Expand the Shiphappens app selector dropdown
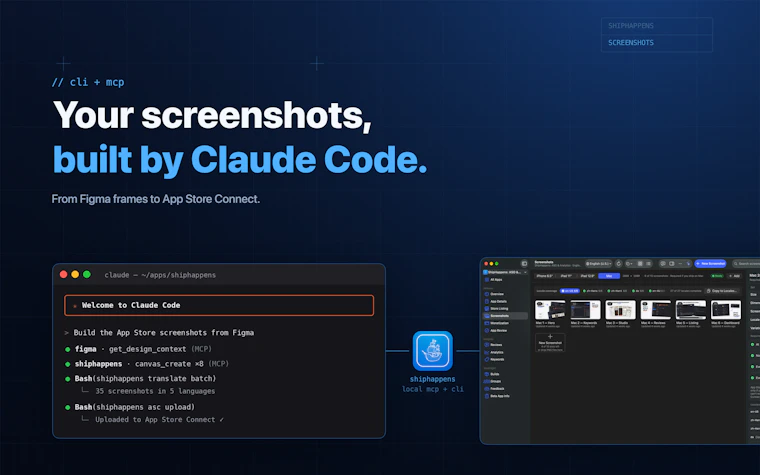Viewport: 760px width, 475px height. pos(505,272)
